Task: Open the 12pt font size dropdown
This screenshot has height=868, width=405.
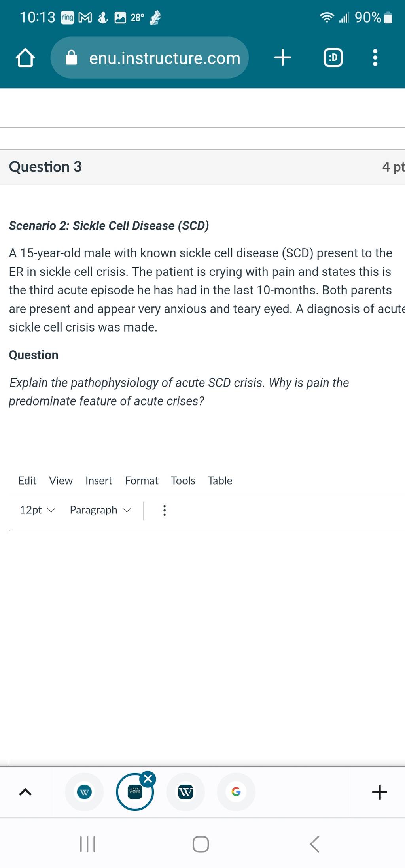Action: click(x=37, y=510)
